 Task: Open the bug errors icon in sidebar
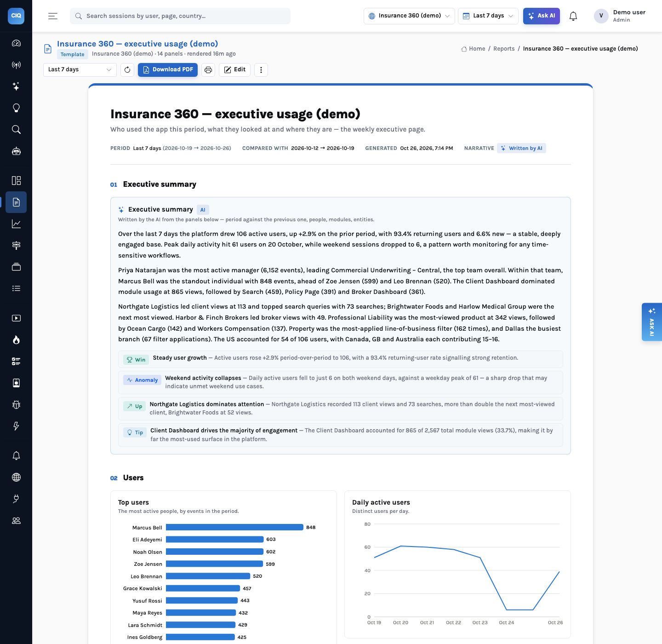click(x=16, y=405)
